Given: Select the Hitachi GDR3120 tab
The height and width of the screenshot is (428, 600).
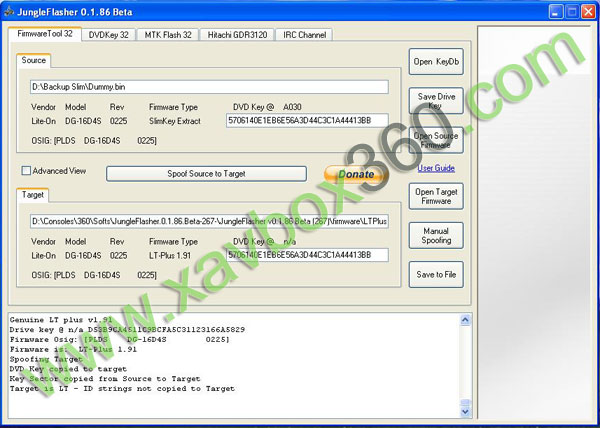Looking at the screenshot, I should (x=237, y=35).
